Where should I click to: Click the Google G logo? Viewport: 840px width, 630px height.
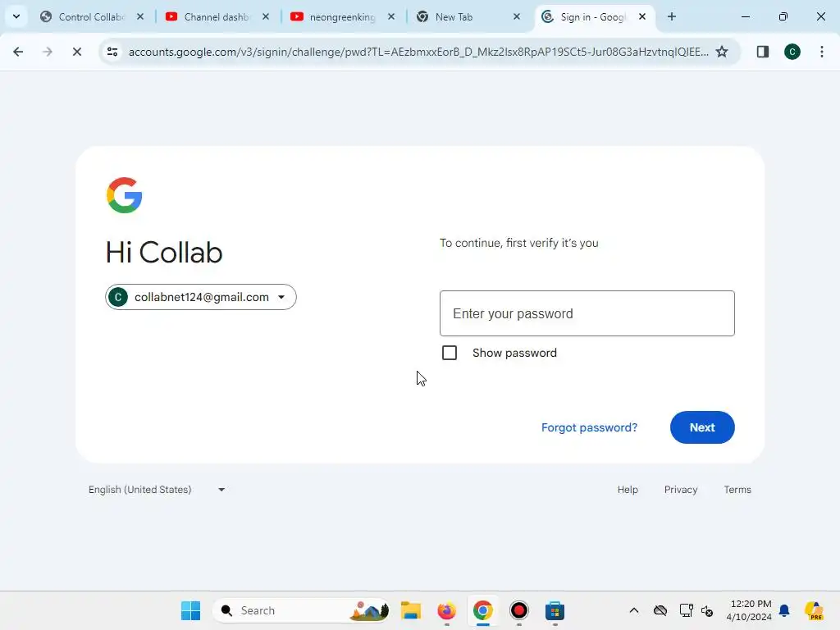(125, 195)
